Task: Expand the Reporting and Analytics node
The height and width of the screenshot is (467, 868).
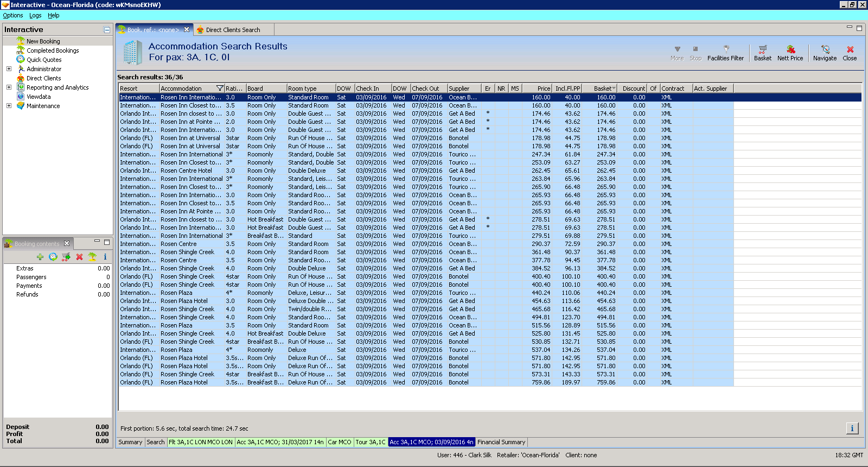Action: [9, 87]
